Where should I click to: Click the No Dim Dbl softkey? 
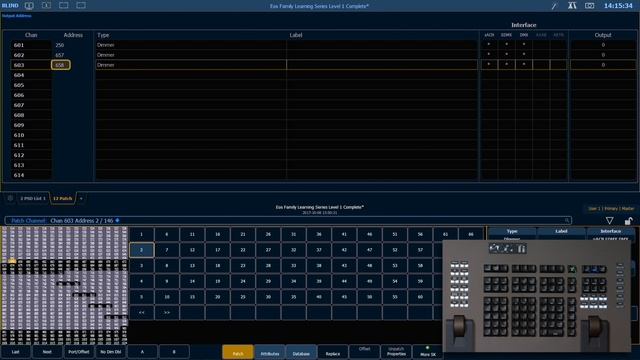click(111, 352)
